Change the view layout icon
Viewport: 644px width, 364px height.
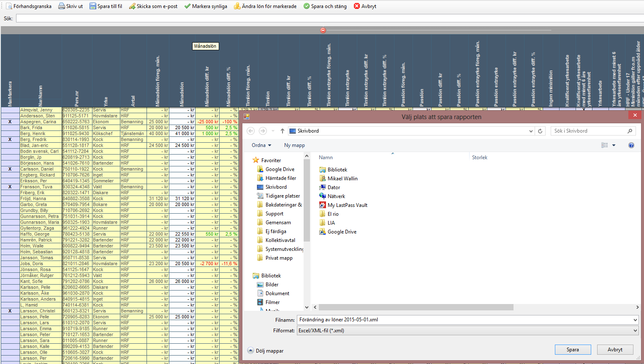605,145
